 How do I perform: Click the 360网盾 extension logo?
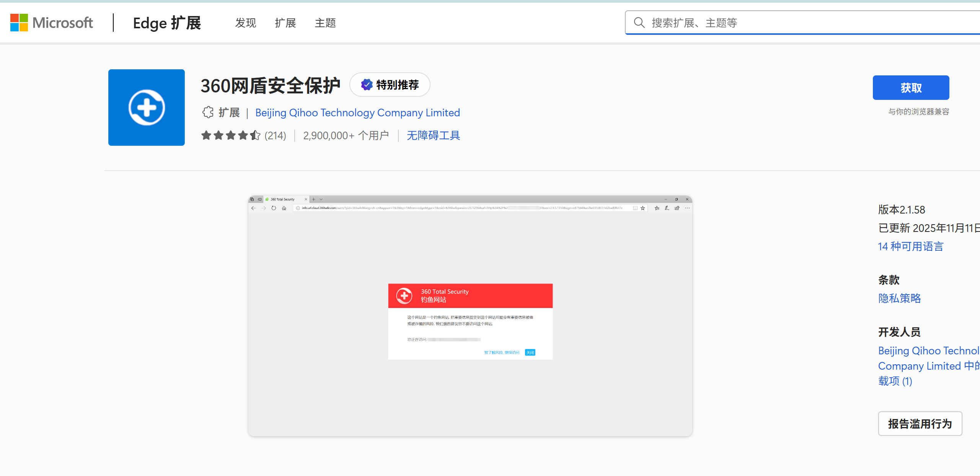(x=147, y=108)
